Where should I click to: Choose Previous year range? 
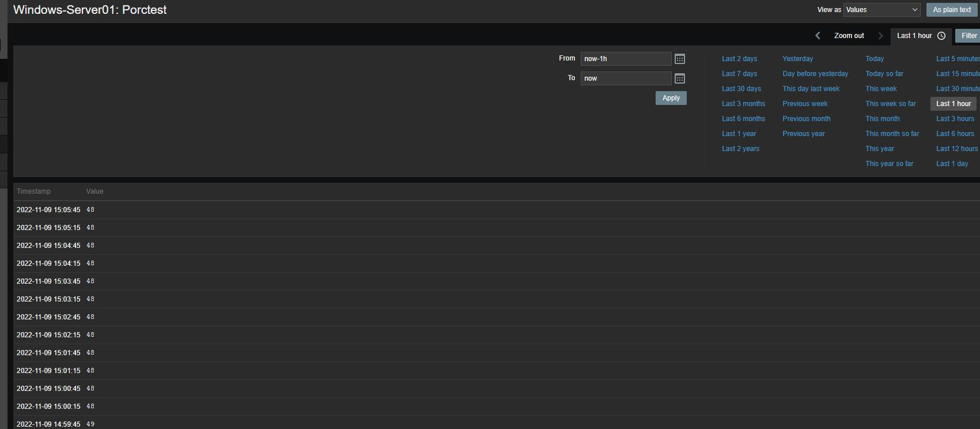(804, 134)
